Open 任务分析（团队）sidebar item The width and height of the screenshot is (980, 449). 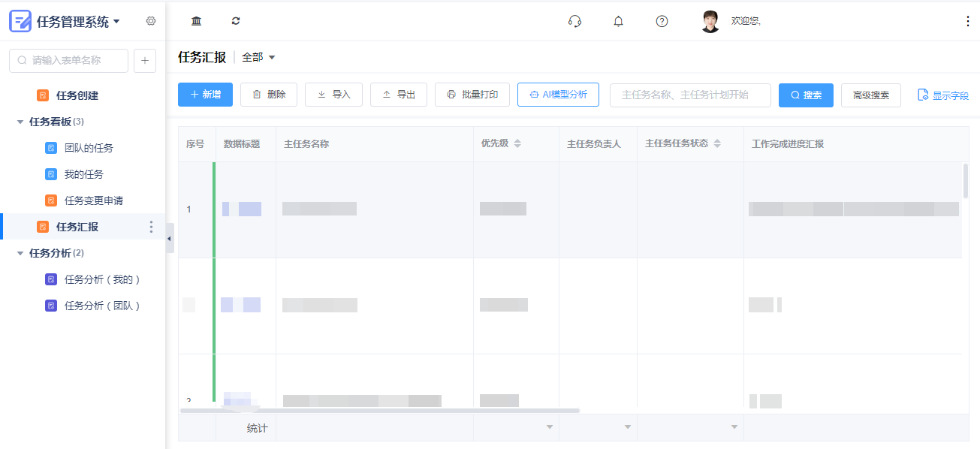102,306
